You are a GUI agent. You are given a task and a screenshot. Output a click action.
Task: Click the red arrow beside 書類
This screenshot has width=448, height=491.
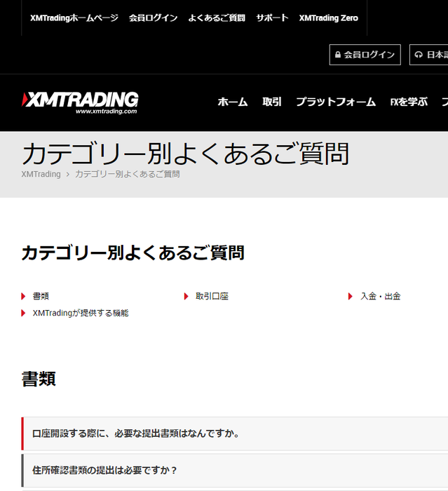[x=23, y=296]
